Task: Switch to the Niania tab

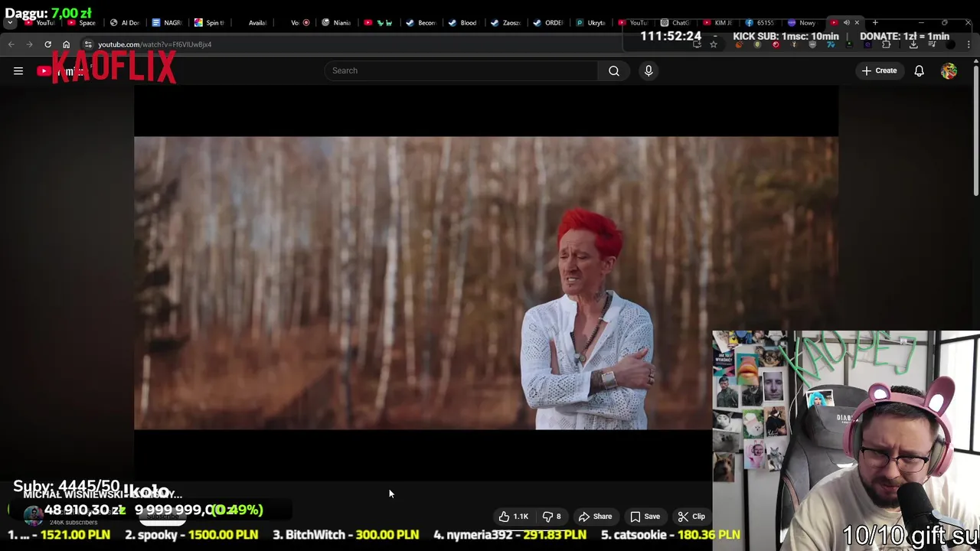Action: tap(337, 23)
